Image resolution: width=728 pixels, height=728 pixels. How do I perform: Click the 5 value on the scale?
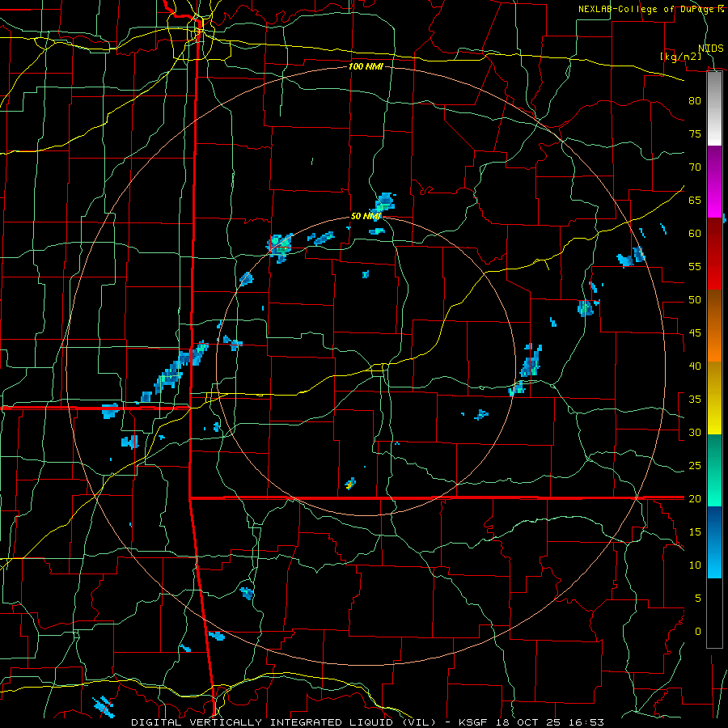tap(698, 598)
